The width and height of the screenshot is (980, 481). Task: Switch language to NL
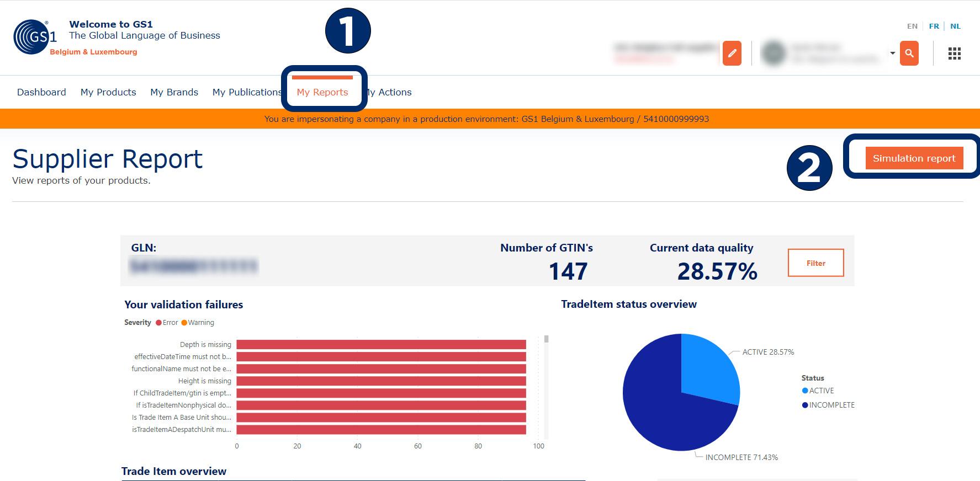(x=955, y=26)
